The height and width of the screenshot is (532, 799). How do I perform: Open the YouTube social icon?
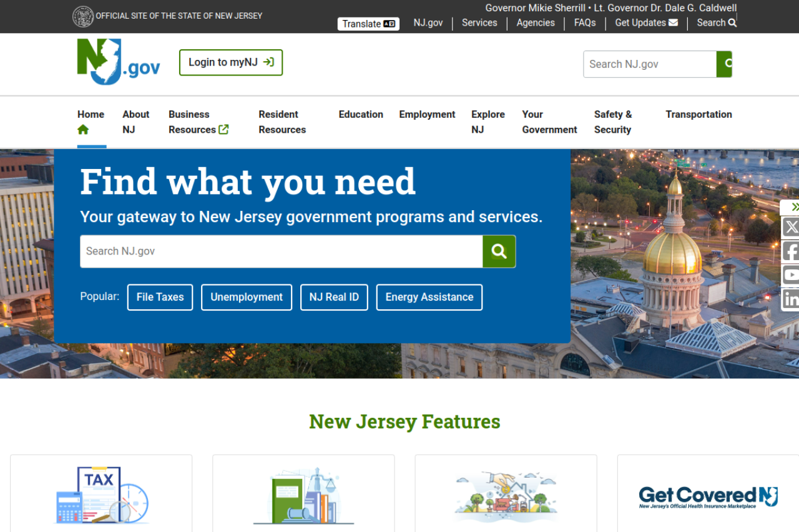pyautogui.click(x=791, y=275)
